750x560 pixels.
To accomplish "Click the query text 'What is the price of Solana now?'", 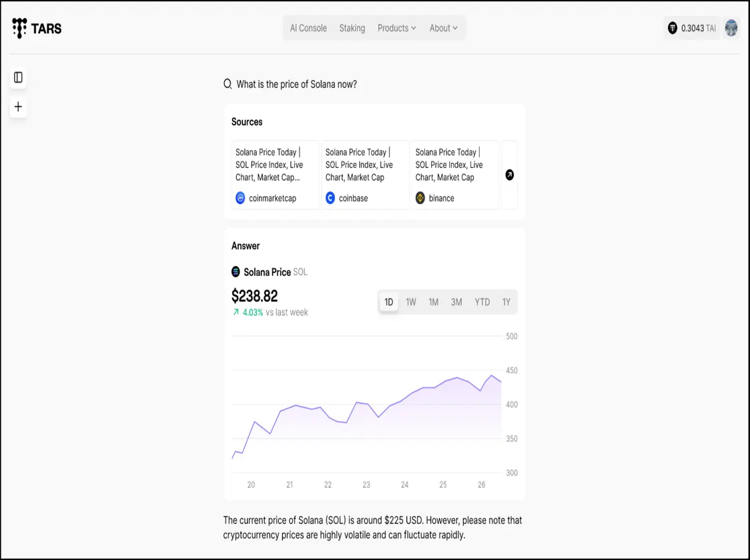I will 296,84.
